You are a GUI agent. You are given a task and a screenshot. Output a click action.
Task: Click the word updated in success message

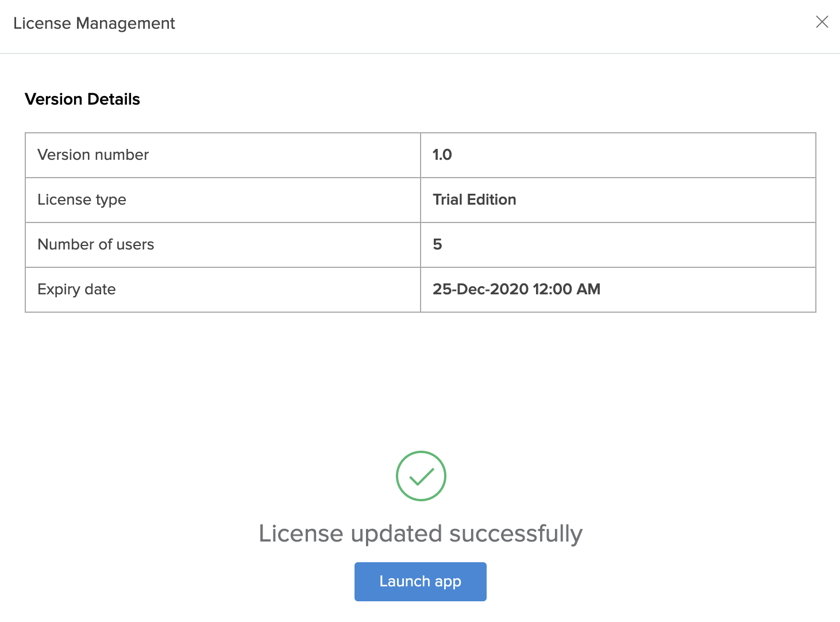point(396,533)
